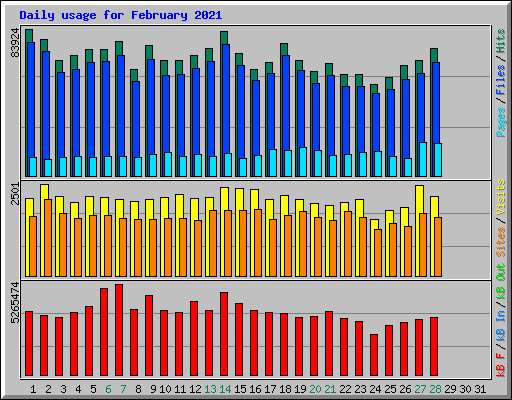Click day label 25 on the x-axis
The width and height of the screenshot is (512, 400).
pos(390,389)
